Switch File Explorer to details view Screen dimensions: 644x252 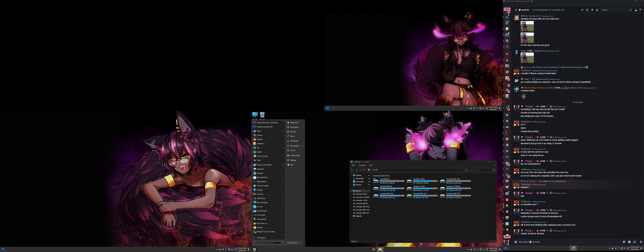click(491, 241)
